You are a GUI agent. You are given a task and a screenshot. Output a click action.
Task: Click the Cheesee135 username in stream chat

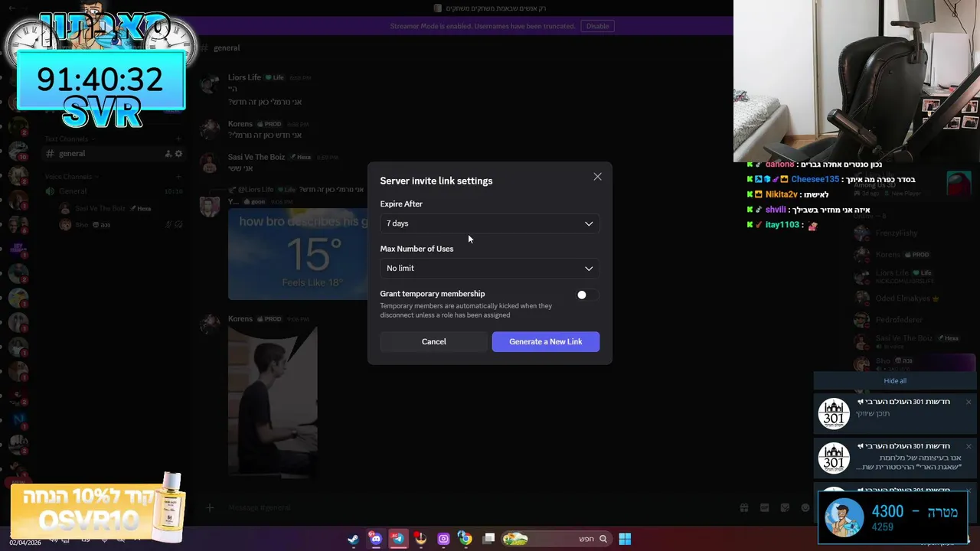point(815,179)
